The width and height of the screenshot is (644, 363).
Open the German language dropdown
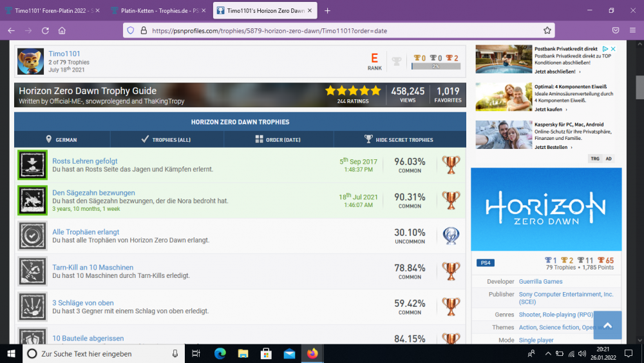tap(62, 139)
